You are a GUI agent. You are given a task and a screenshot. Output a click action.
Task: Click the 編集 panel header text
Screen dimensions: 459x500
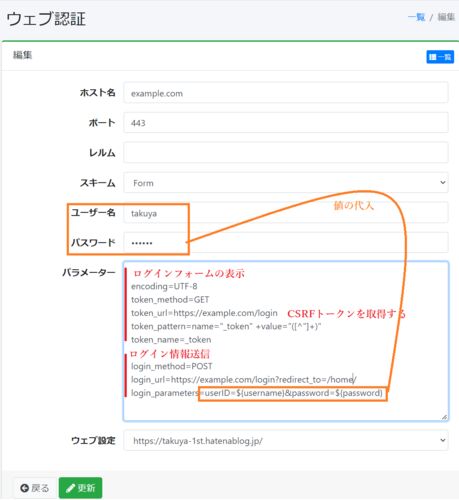22,55
